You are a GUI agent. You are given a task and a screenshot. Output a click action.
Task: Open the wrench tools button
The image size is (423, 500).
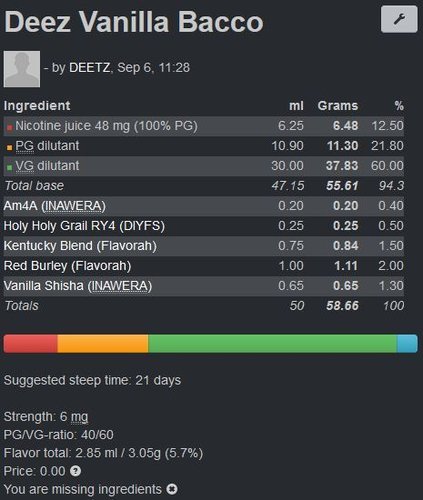tap(399, 19)
